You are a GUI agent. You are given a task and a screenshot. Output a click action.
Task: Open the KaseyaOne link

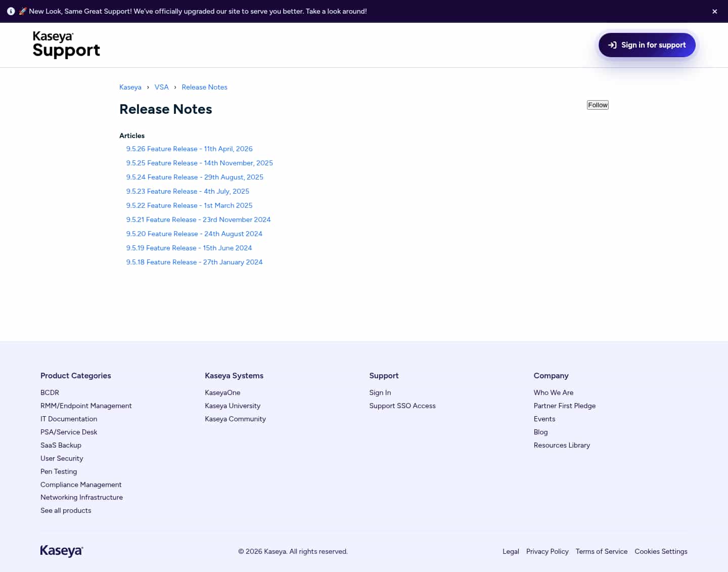pos(222,392)
